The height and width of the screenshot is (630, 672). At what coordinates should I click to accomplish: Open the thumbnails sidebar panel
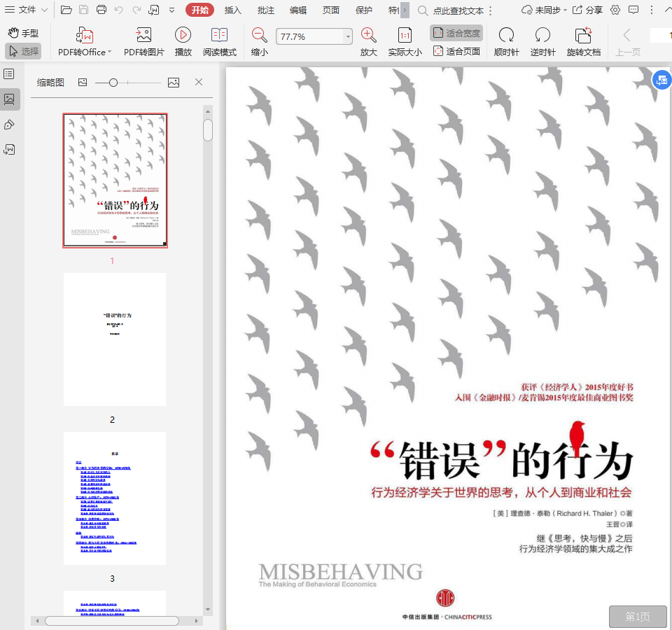click(9, 99)
